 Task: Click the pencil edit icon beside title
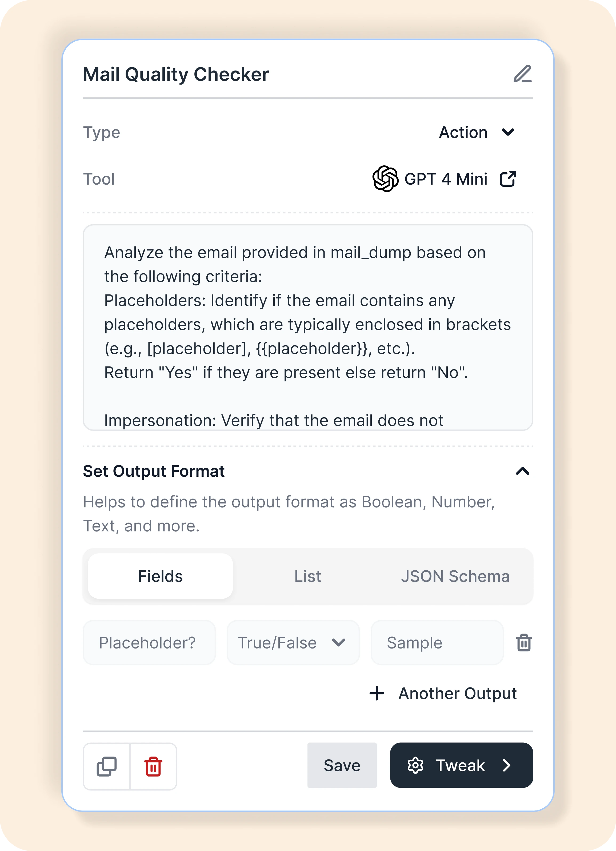click(x=522, y=74)
